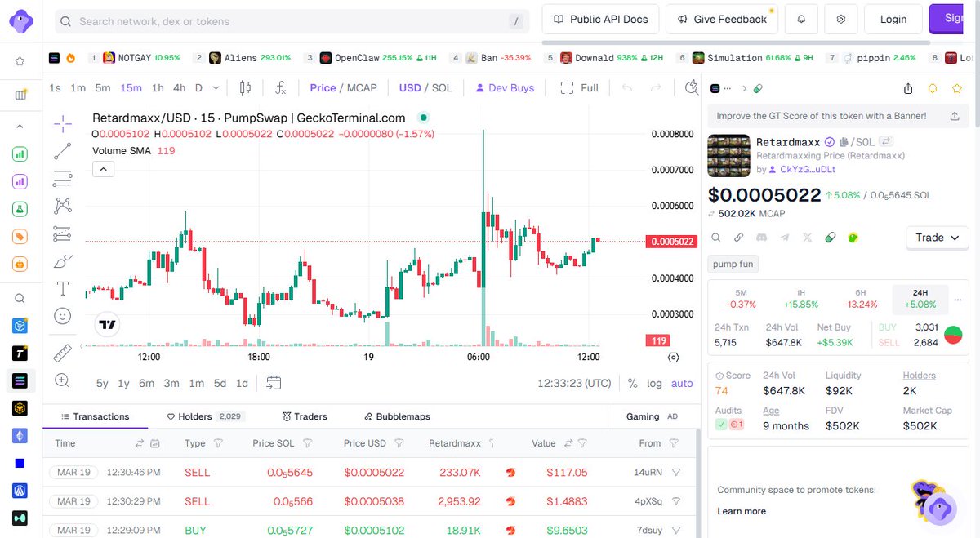This screenshot has height=538, width=980.
Task: Select the crosshair cursor tool
Action: 62,124
